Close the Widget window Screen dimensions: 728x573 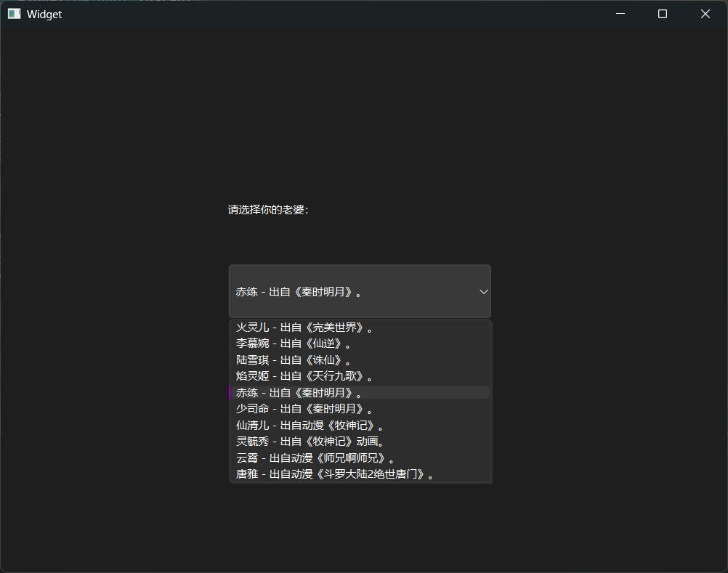[705, 14]
